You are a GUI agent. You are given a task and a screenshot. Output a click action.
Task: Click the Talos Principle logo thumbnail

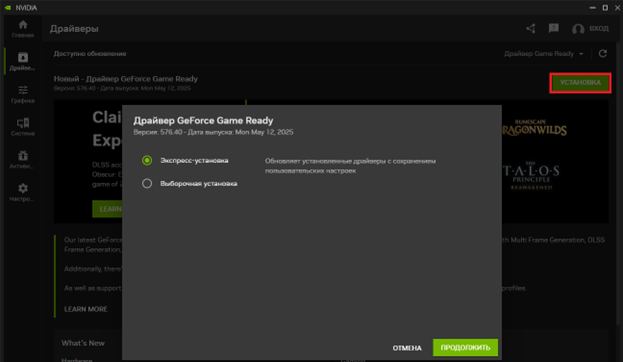pyautogui.click(x=531, y=175)
